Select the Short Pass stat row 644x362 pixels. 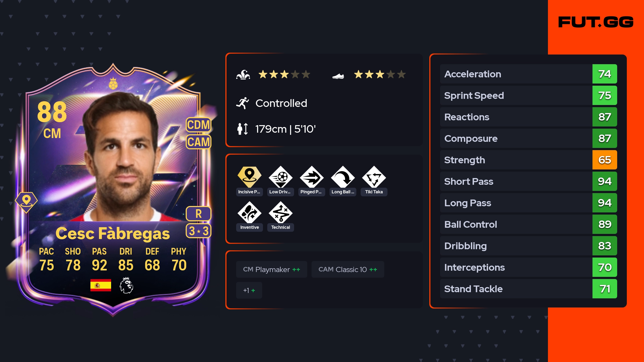528,181
